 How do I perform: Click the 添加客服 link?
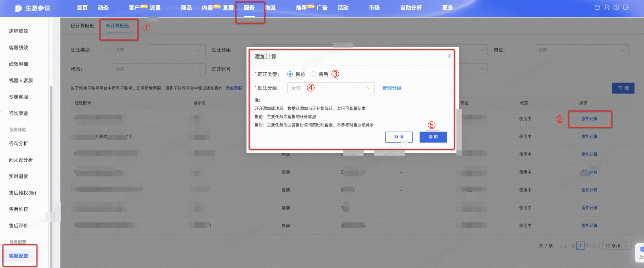pos(234,88)
